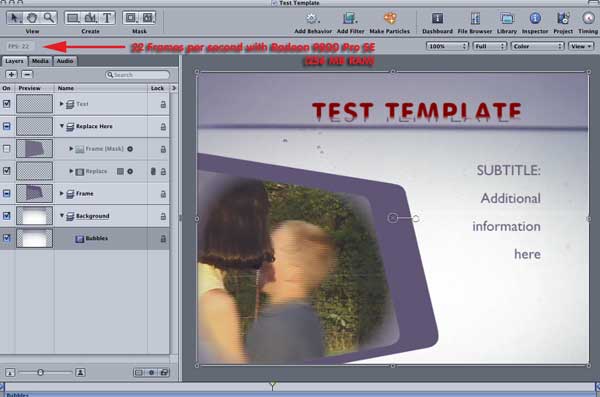Toggle the Test layer on checkbox
600x397 pixels.
click(x=7, y=104)
